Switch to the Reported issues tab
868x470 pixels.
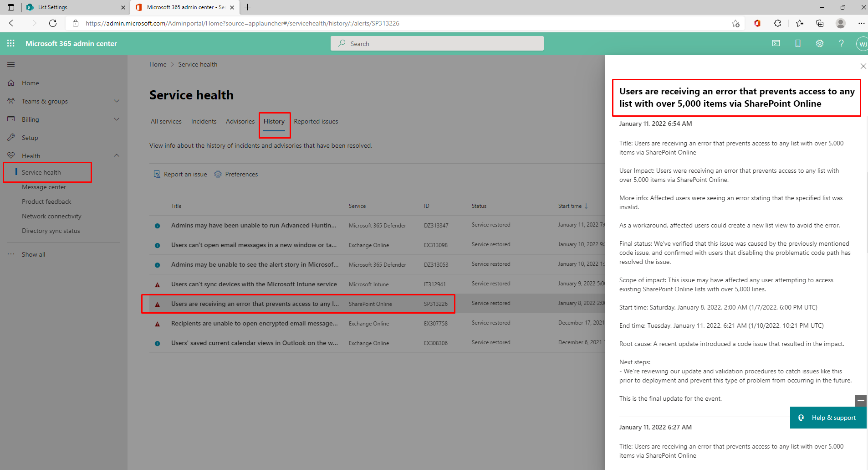[316, 121]
